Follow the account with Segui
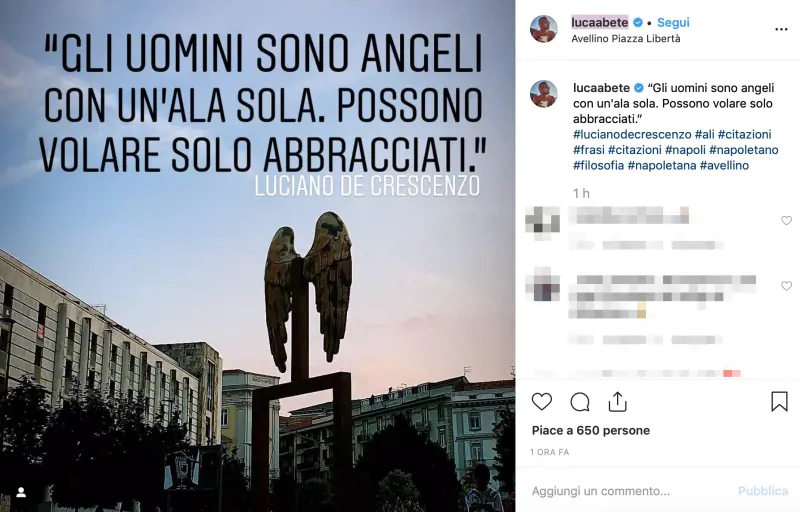 coord(673,22)
